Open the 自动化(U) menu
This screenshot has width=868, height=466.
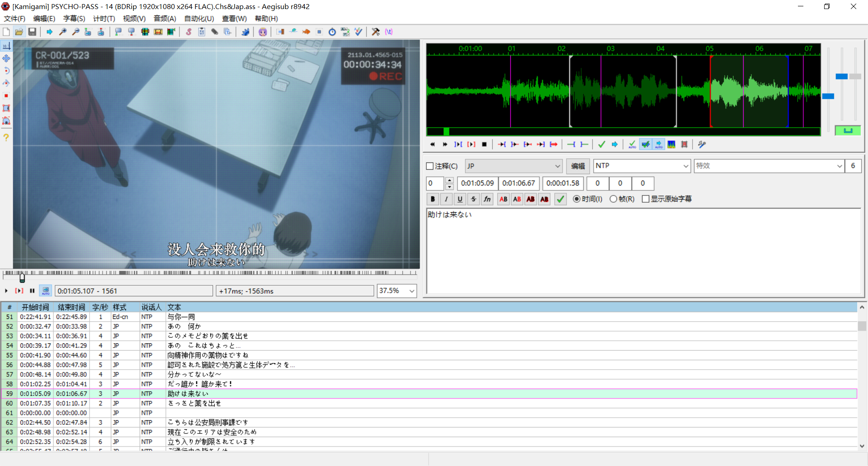point(199,19)
